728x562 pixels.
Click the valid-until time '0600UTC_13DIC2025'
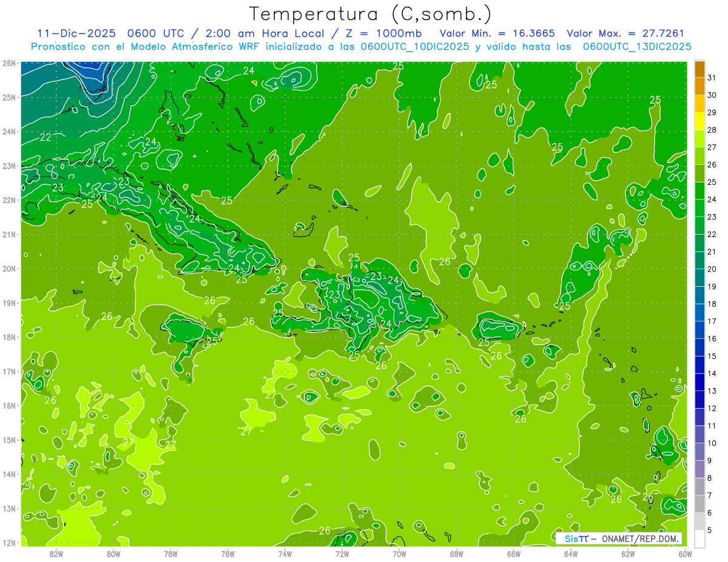pos(637,47)
